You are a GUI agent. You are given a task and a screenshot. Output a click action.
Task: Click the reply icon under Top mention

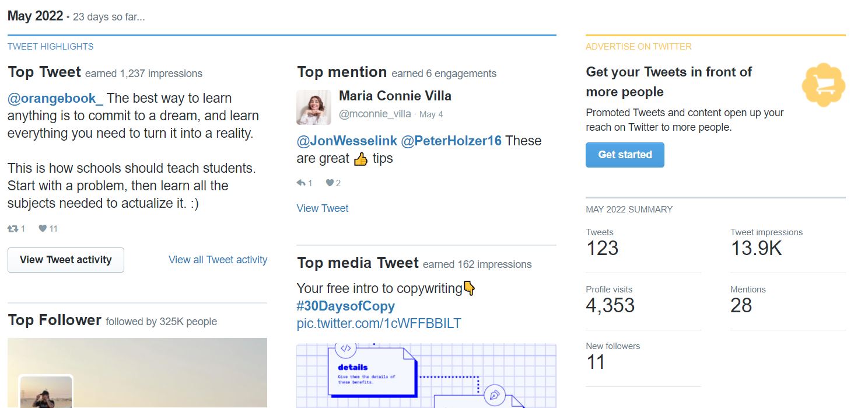302,183
